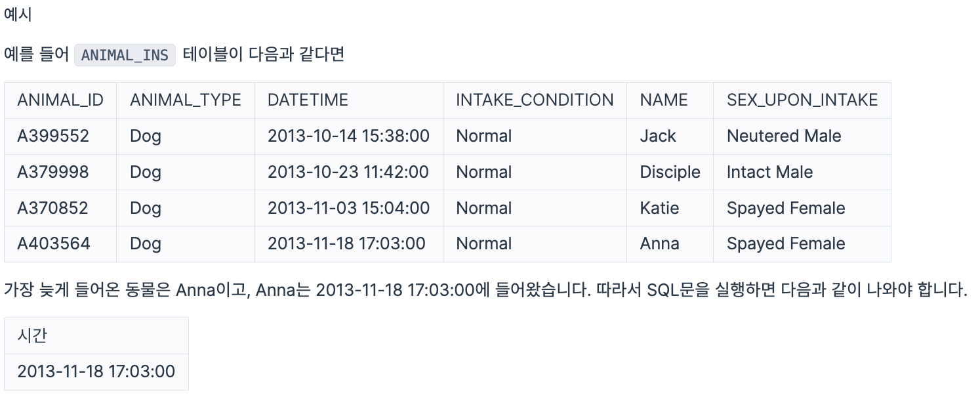Image resolution: width=980 pixels, height=395 pixels.
Task: Click the 시간 result table header
Action: tap(32, 336)
